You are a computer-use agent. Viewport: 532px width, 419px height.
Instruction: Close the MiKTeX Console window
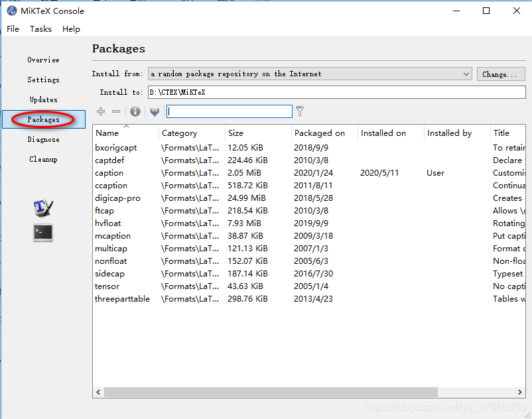pyautogui.click(x=516, y=11)
